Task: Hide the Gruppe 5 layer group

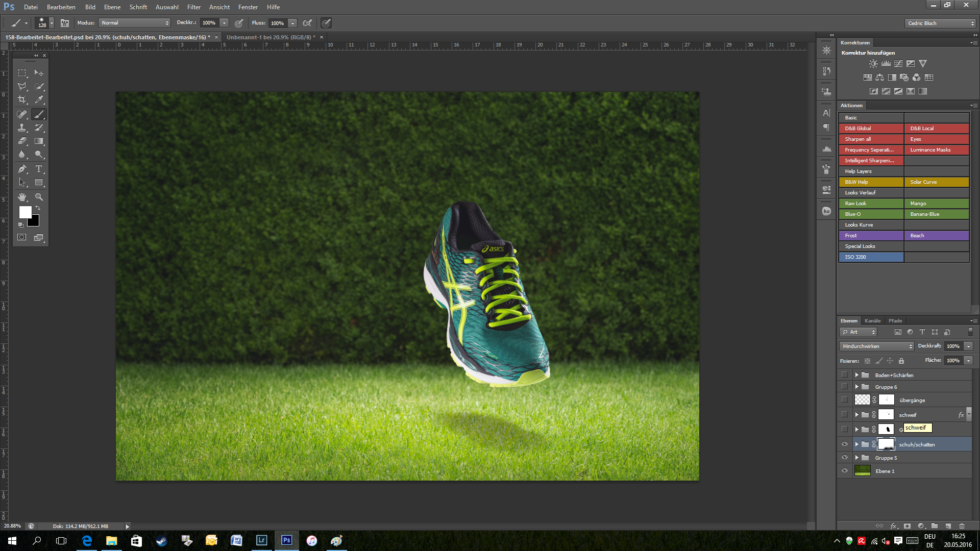Action: [x=844, y=458]
